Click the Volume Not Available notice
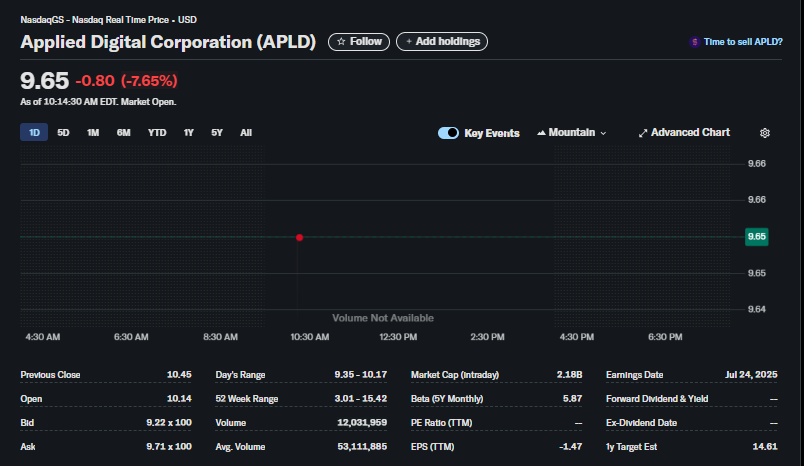804x466 pixels. point(383,318)
